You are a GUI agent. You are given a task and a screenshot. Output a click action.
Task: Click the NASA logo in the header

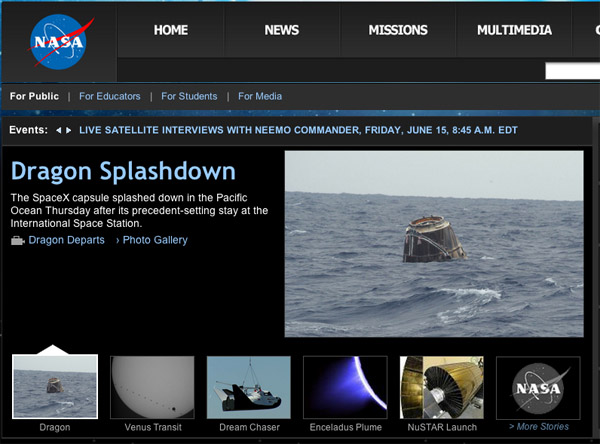coord(60,42)
